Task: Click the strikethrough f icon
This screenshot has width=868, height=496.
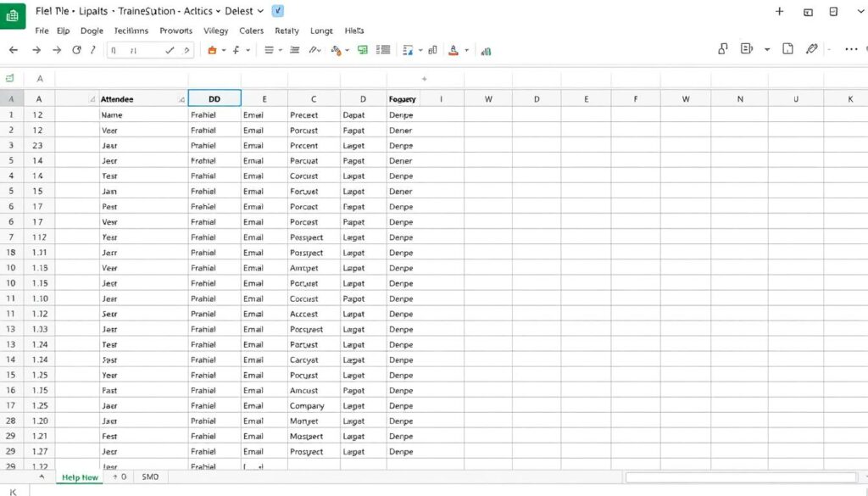Action: [x=236, y=50]
